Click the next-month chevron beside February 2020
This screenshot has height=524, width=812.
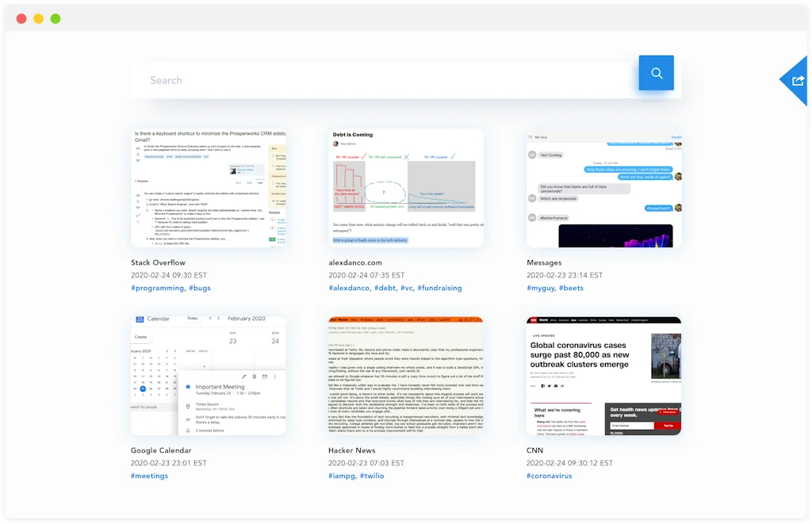[x=218, y=319]
